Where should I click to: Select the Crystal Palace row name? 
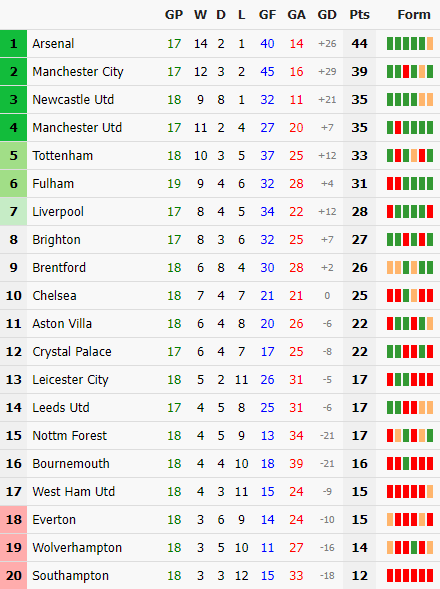pyautogui.click(x=72, y=352)
